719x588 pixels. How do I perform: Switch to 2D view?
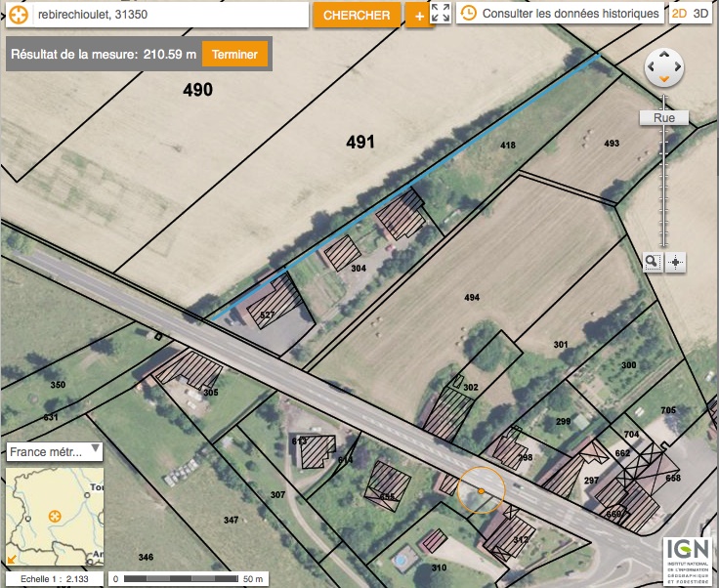(679, 14)
